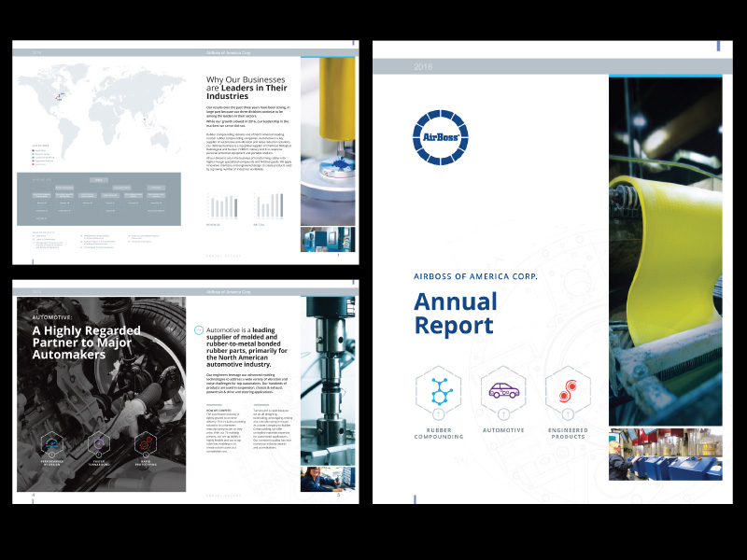Select the yellow cylinder machine photo

328,142
